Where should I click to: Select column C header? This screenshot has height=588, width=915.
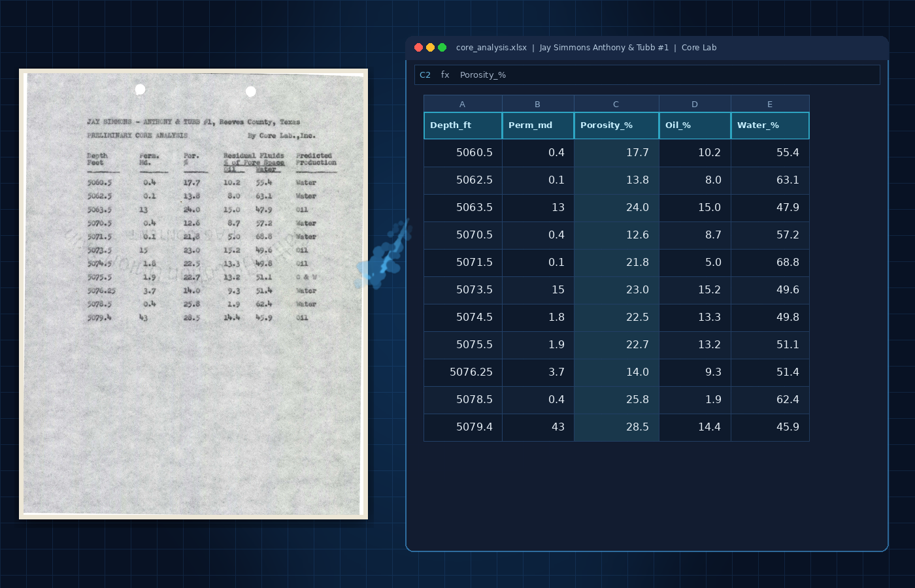(616, 104)
